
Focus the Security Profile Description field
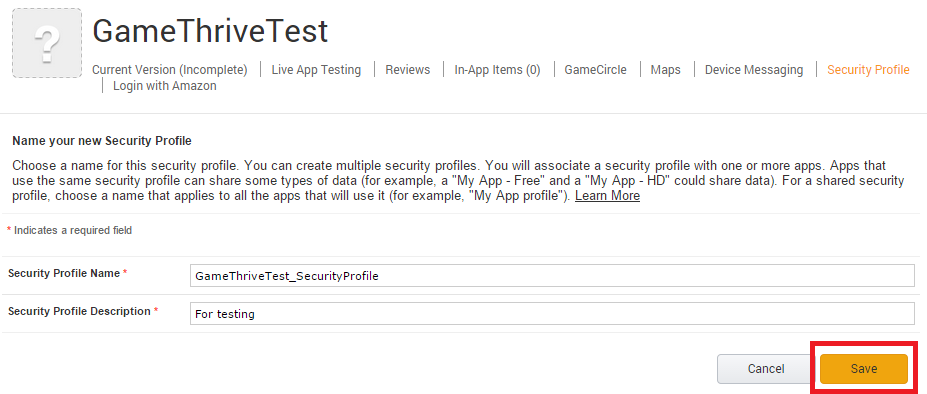[x=552, y=314]
